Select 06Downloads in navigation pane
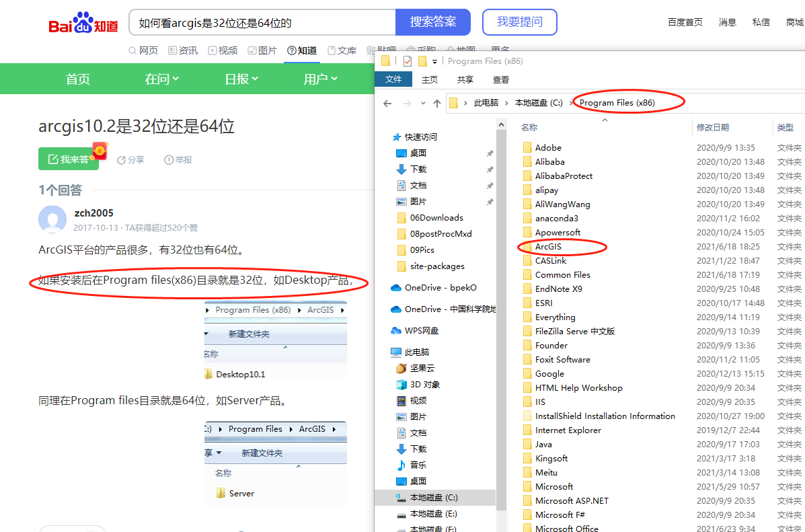This screenshot has width=805, height=532. [x=430, y=217]
